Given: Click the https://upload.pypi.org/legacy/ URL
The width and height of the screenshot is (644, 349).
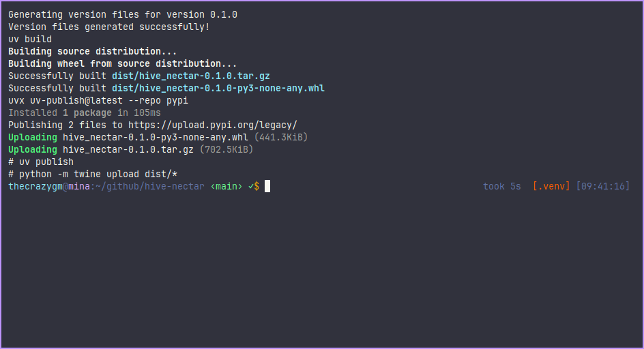Looking at the screenshot, I should coord(213,125).
